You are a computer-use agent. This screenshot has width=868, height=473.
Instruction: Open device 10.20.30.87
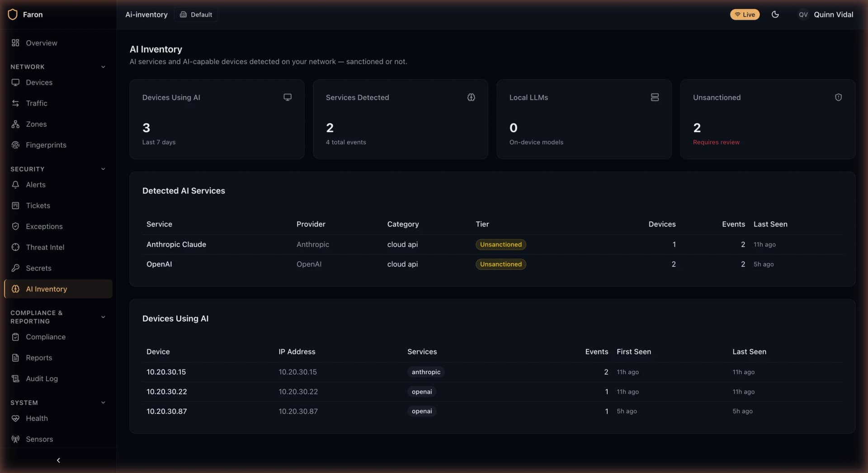[492, 411]
